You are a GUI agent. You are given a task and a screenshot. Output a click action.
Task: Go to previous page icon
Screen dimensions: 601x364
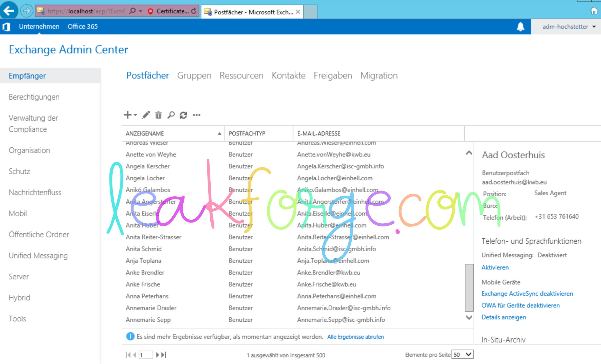(x=135, y=355)
